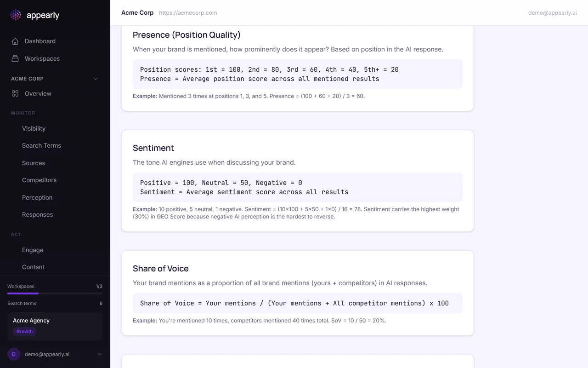The image size is (588, 368).
Task: Click the appearly logo icon
Action: (16, 15)
